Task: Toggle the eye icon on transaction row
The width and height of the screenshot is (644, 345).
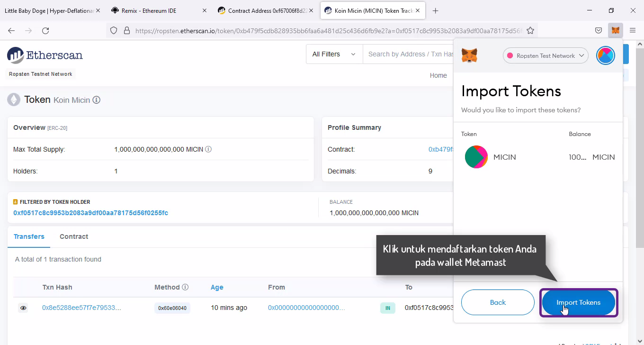Action: pos(23,308)
